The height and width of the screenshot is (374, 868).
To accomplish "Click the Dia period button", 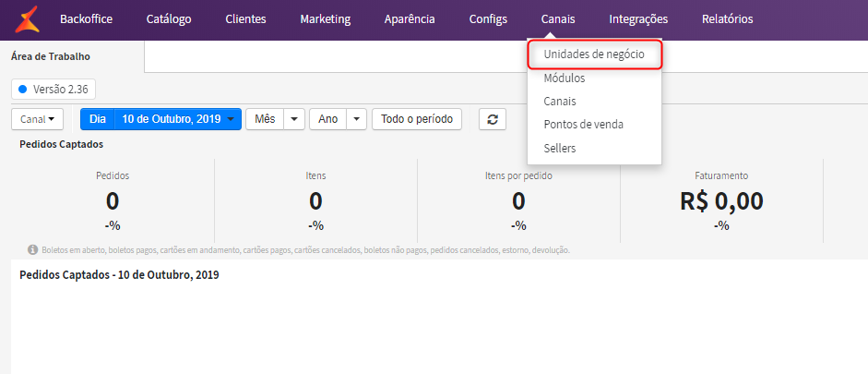I will (98, 119).
